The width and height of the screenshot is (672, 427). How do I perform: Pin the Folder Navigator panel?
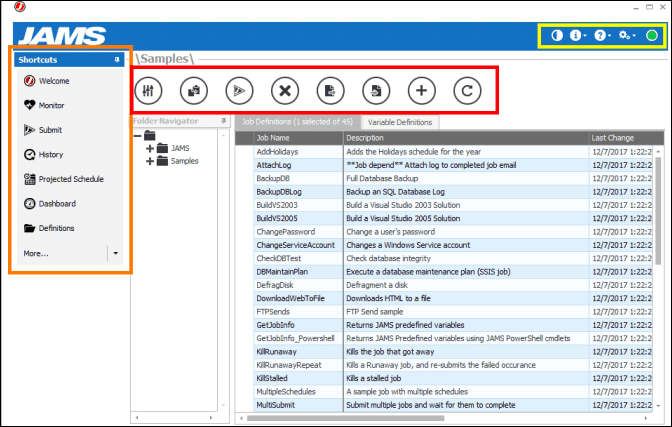coord(223,121)
